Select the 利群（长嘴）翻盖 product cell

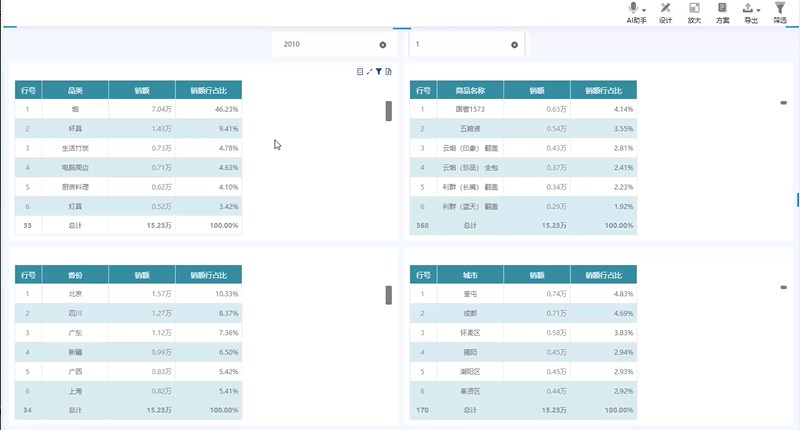(470, 187)
